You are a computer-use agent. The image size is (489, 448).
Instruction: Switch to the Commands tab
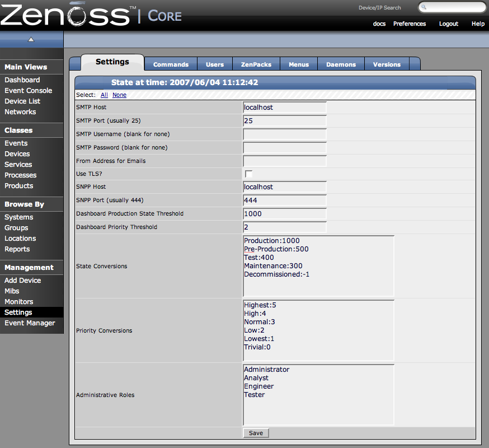171,64
